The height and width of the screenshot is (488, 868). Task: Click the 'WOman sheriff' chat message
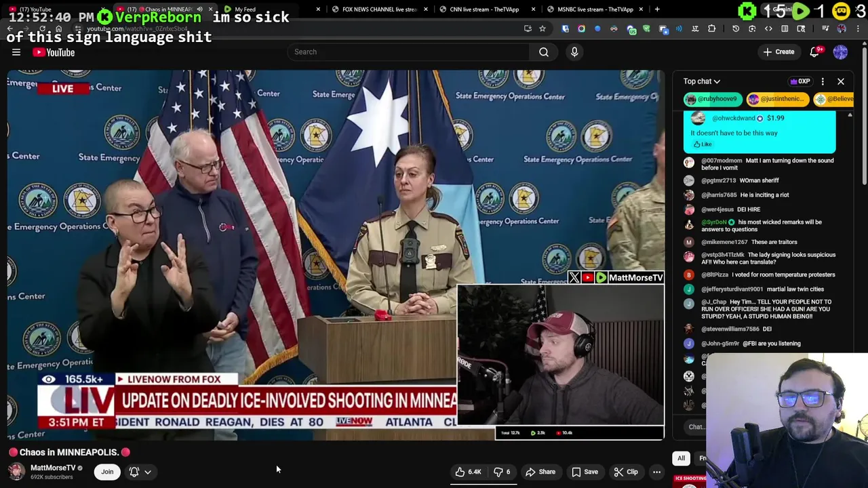(x=759, y=180)
